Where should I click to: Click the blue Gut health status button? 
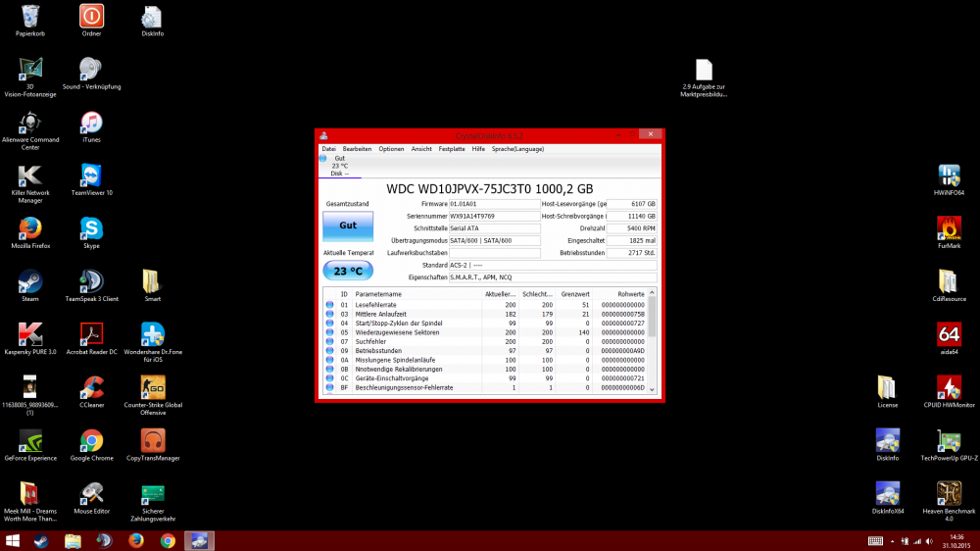point(348,225)
